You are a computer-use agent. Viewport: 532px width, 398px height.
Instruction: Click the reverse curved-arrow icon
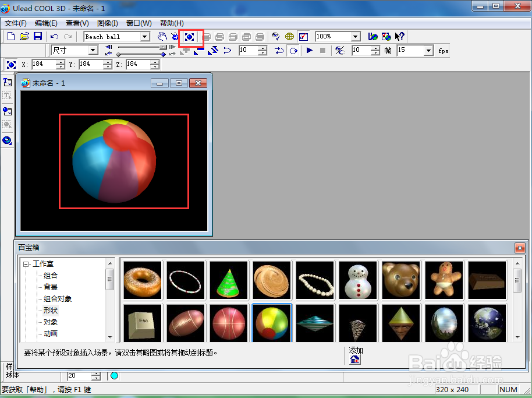(x=228, y=51)
